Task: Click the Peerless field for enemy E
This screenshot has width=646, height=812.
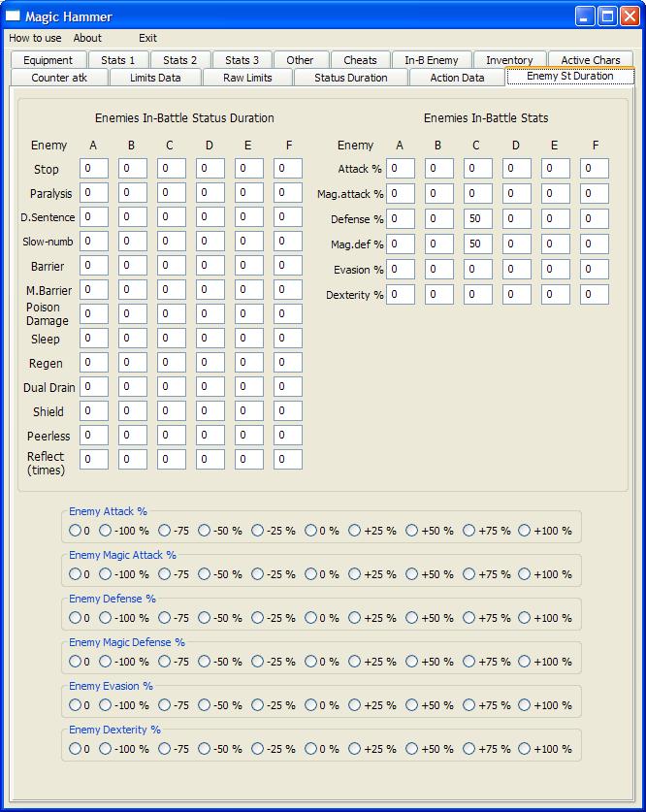Action: [x=249, y=435]
